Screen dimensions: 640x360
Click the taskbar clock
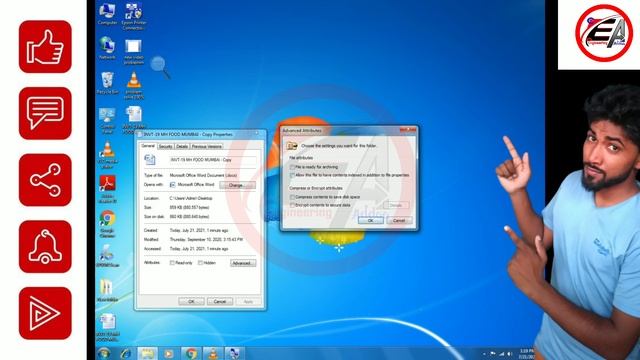[x=527, y=354]
